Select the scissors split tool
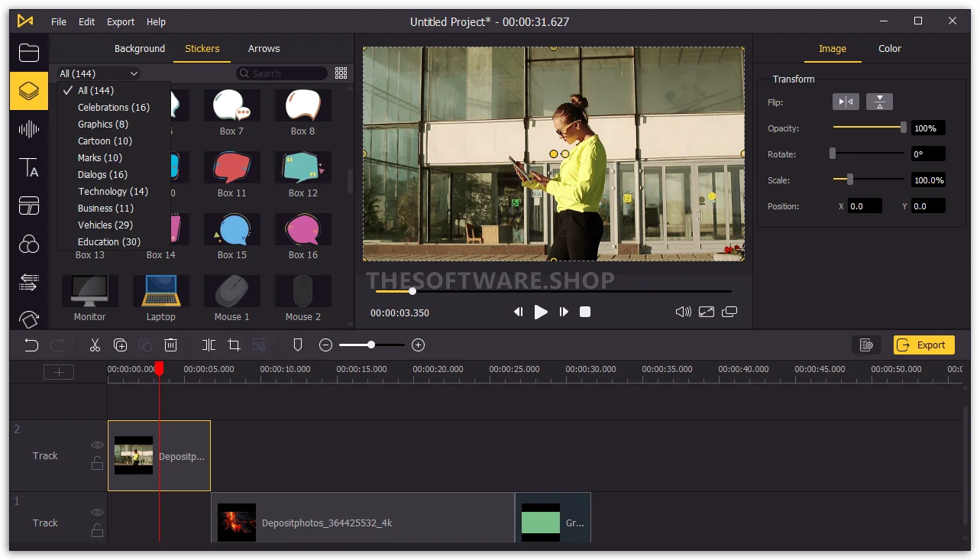The height and width of the screenshot is (560, 980). click(95, 345)
